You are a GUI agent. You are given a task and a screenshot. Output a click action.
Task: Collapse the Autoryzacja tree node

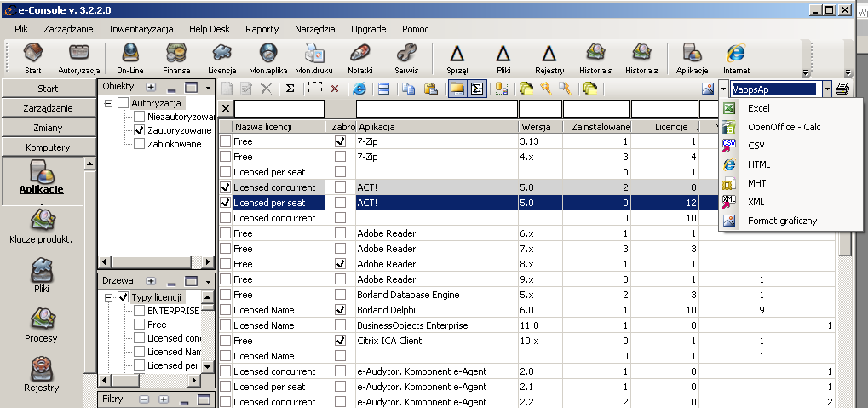108,103
